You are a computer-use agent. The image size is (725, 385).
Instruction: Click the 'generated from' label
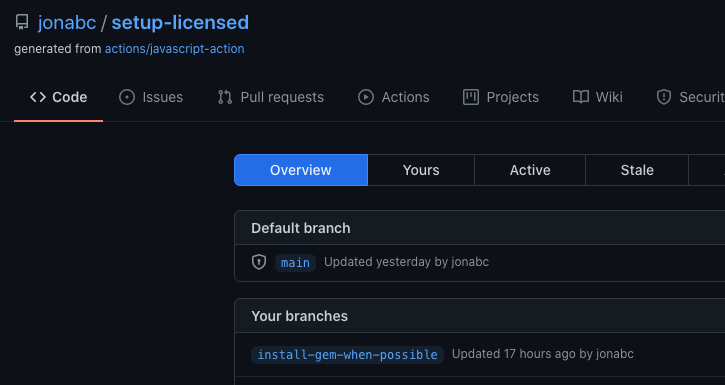click(x=58, y=49)
